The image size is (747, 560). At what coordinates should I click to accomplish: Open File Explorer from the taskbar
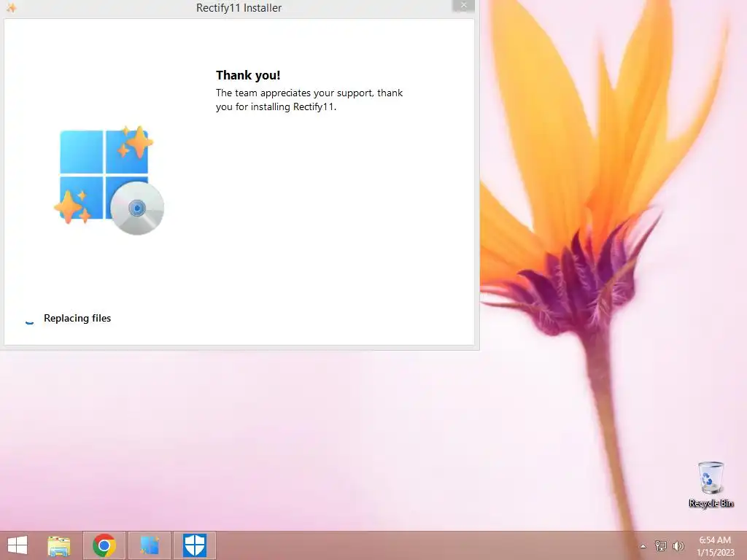click(x=59, y=545)
